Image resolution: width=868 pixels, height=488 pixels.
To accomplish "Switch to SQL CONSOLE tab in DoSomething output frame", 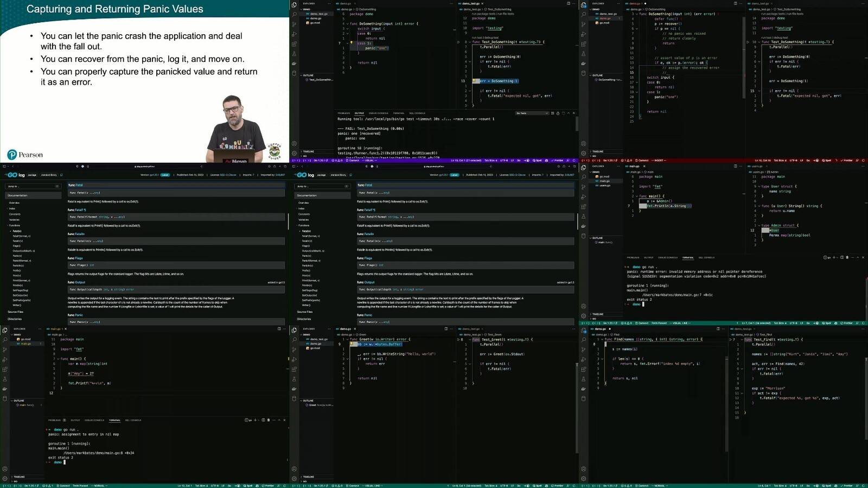I will click(417, 113).
